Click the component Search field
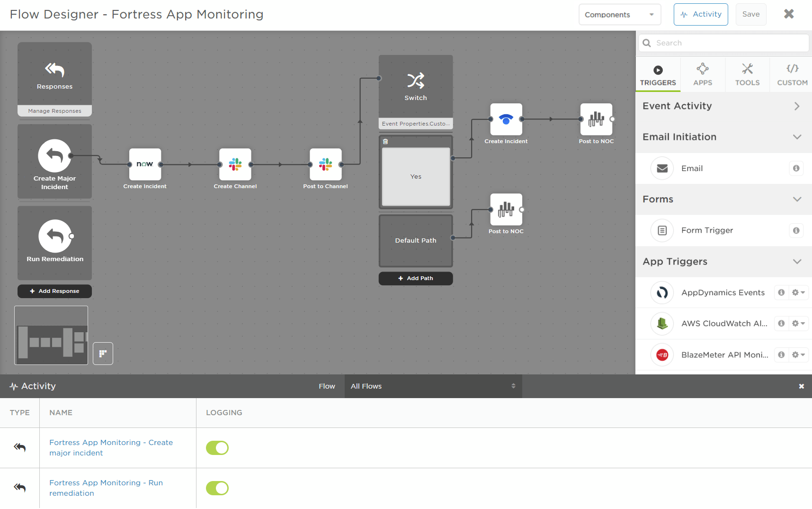Viewport: 812px width, 509px height. click(x=723, y=43)
